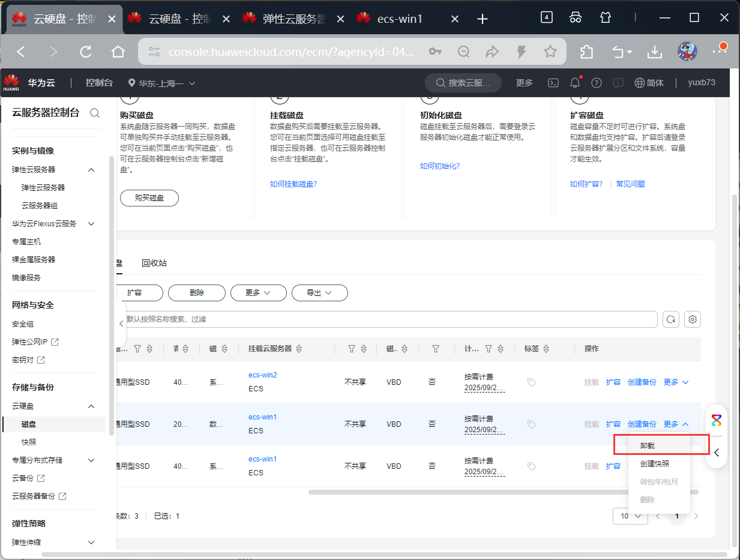The image size is (740, 560).
Task: Open the help question mark icon
Action: [597, 83]
